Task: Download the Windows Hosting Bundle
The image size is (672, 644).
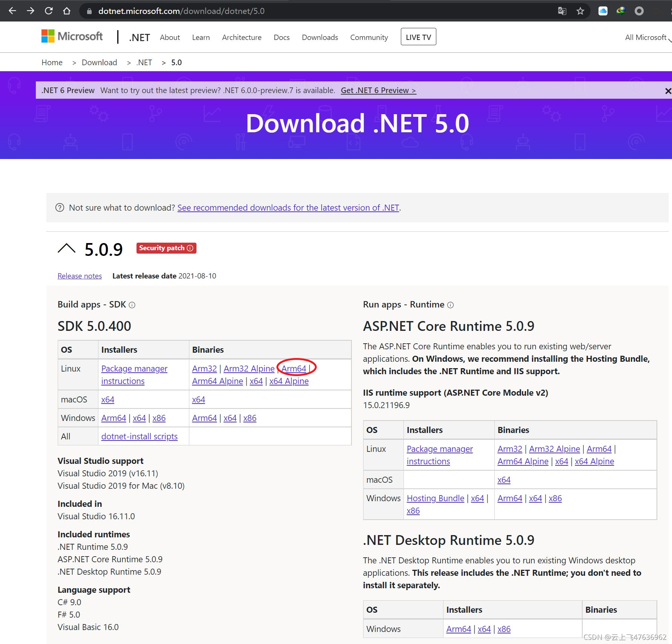Action: point(436,498)
